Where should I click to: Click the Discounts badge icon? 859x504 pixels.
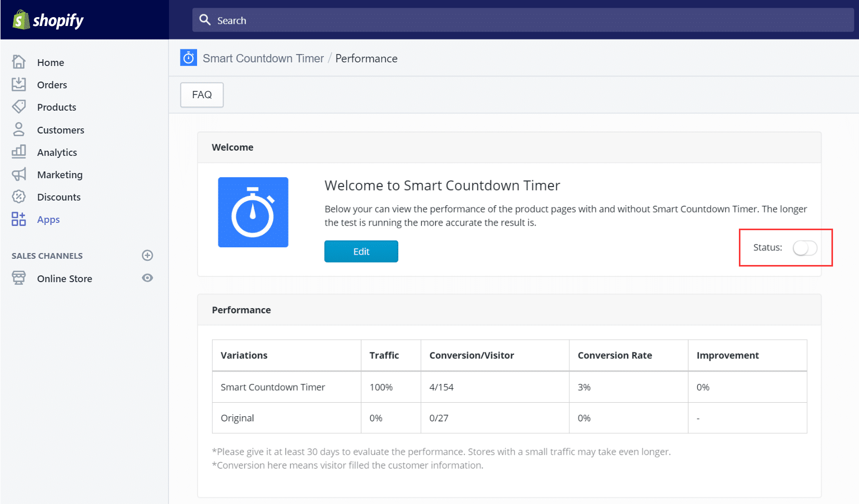(x=19, y=196)
